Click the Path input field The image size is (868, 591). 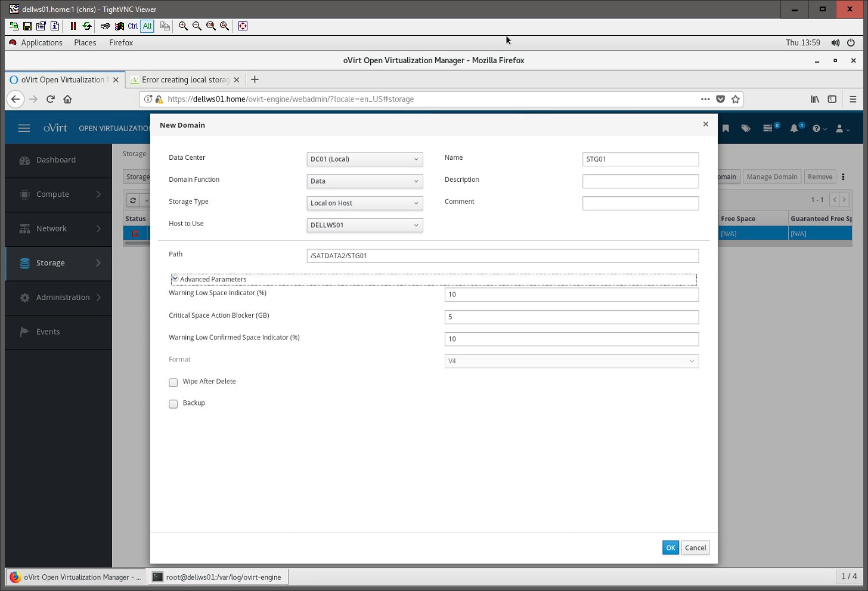coord(502,256)
